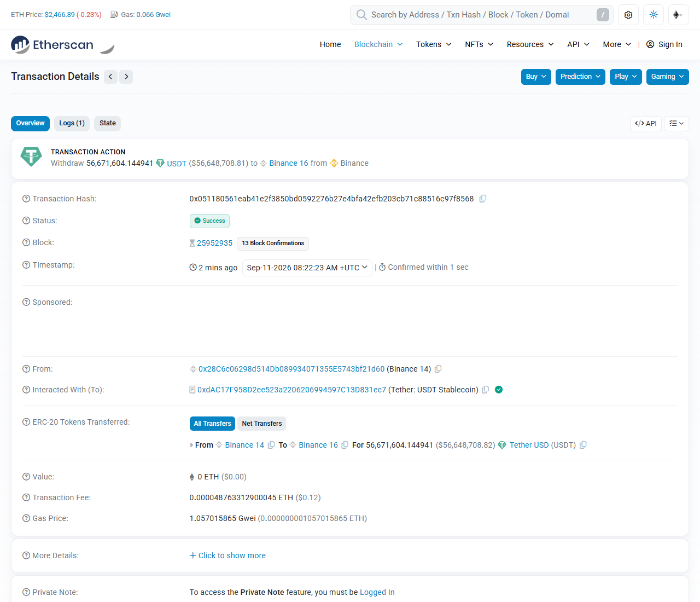The width and height of the screenshot is (700, 602).
Task: Copy the Tether USDT contract address
Action: [x=485, y=390]
